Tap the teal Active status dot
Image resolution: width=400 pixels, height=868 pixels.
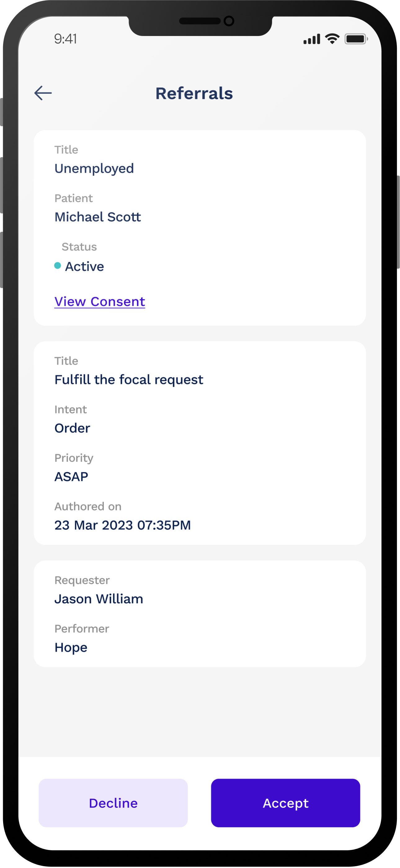tap(58, 265)
